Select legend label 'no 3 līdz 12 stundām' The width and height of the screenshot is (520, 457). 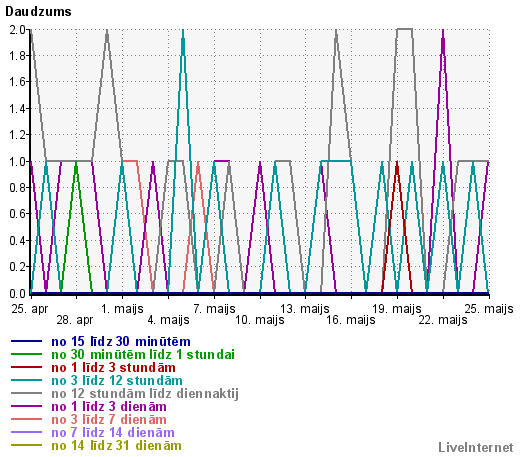(x=117, y=380)
